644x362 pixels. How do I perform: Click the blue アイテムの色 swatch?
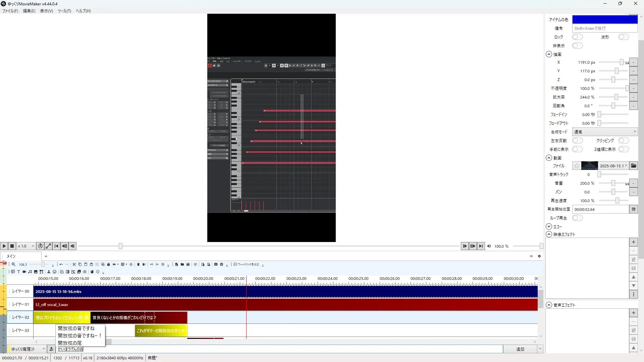click(604, 19)
